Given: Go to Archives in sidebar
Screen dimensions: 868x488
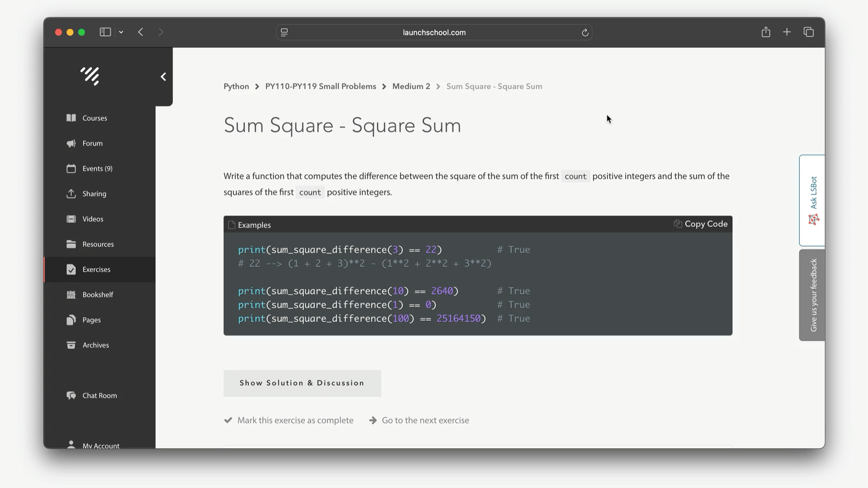Looking at the screenshot, I should point(95,345).
